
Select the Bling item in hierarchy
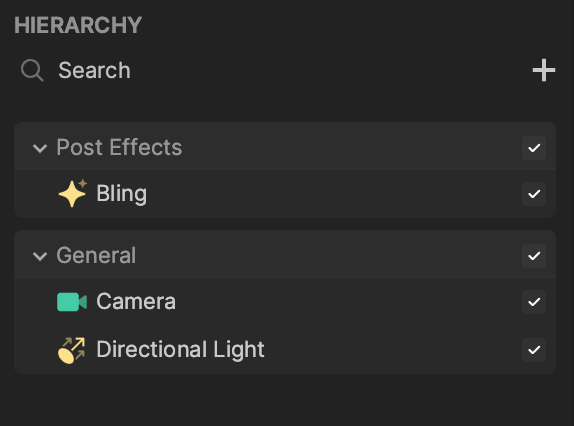285,194
